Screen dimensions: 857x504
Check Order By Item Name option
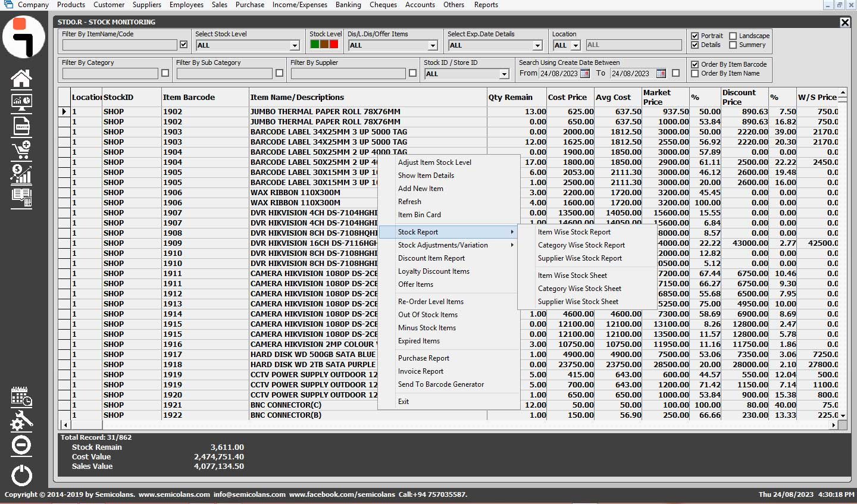(695, 74)
